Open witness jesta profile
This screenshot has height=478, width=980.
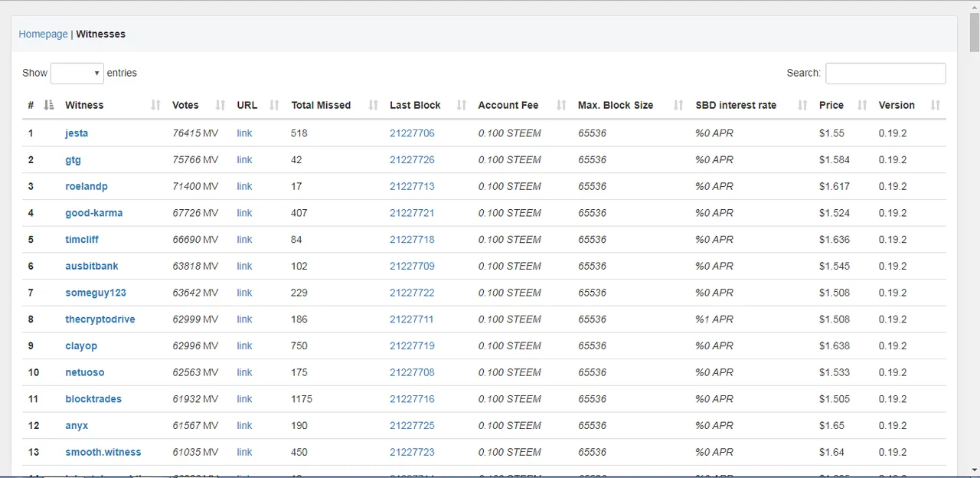point(77,133)
